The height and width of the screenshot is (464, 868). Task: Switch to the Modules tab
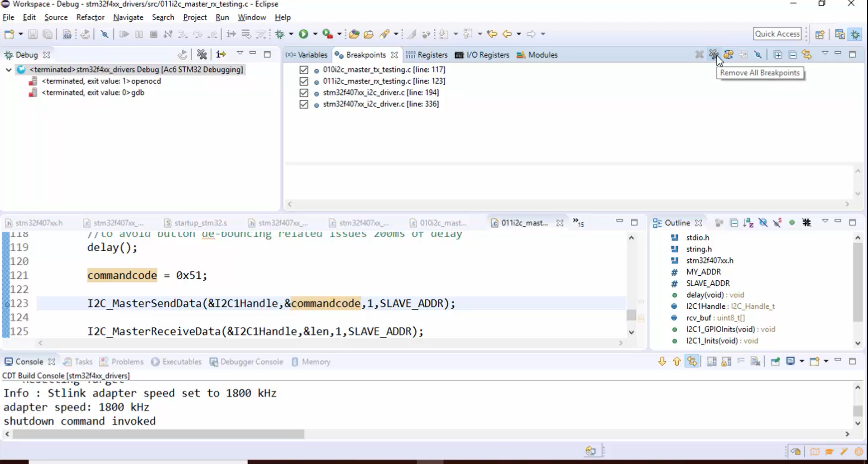[x=537, y=55]
